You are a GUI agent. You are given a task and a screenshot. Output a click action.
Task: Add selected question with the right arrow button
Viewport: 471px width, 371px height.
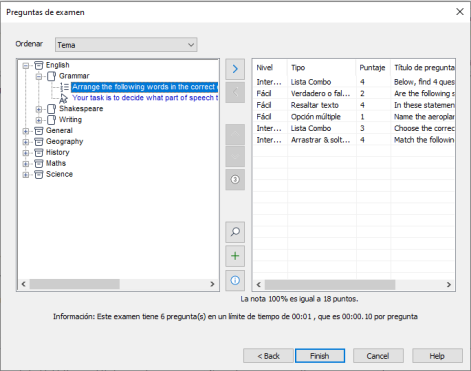(x=235, y=69)
